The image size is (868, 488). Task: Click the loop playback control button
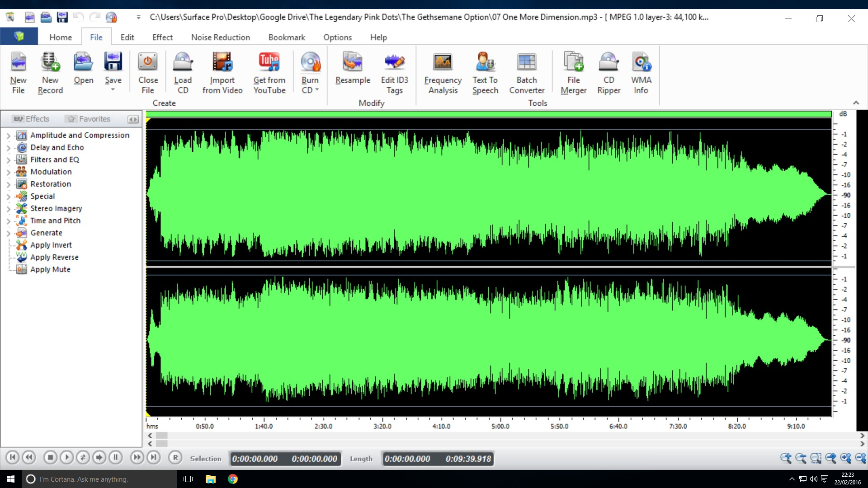pyautogui.click(x=83, y=458)
